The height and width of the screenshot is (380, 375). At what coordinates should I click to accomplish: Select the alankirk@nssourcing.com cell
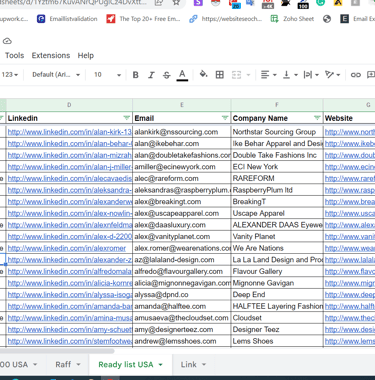[x=182, y=132]
